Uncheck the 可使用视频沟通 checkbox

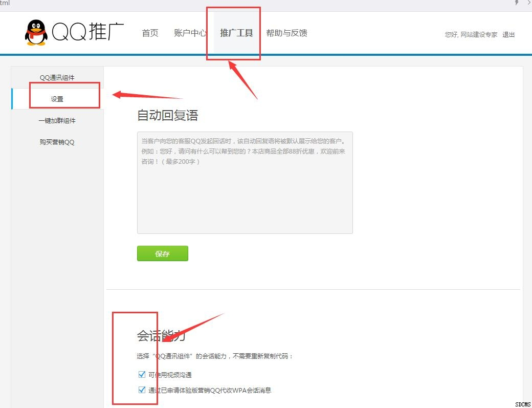pyautogui.click(x=142, y=374)
